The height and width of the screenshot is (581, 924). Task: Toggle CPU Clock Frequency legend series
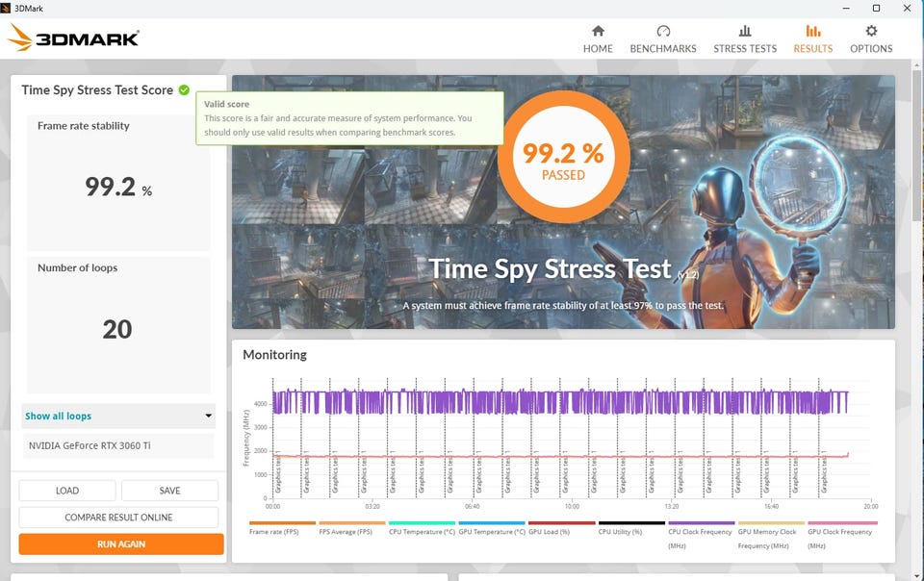pyautogui.click(x=700, y=538)
